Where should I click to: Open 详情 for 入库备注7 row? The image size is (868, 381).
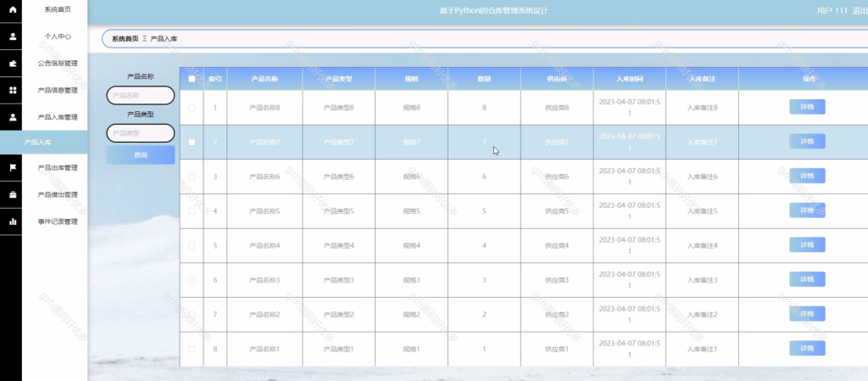click(807, 141)
